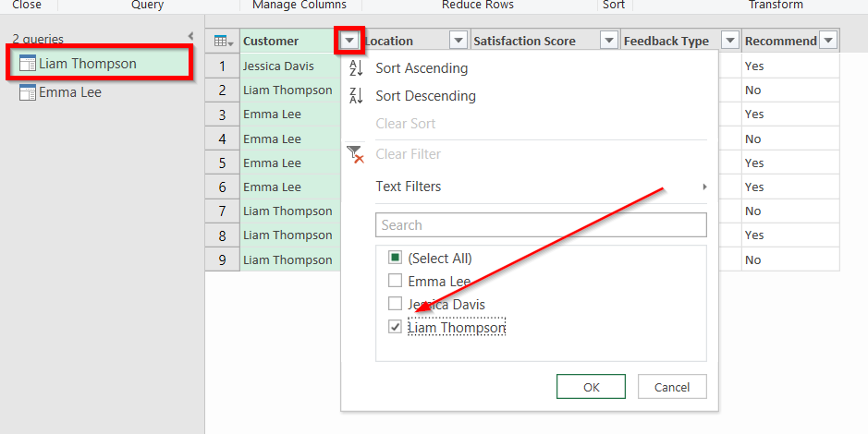
Task: Dismiss the filter menu with Cancel
Action: click(x=672, y=387)
